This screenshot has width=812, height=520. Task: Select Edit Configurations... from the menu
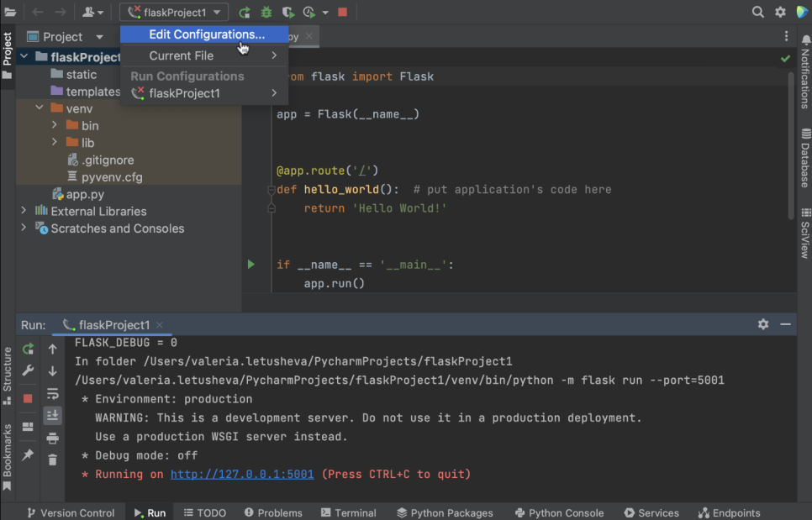pyautogui.click(x=206, y=34)
